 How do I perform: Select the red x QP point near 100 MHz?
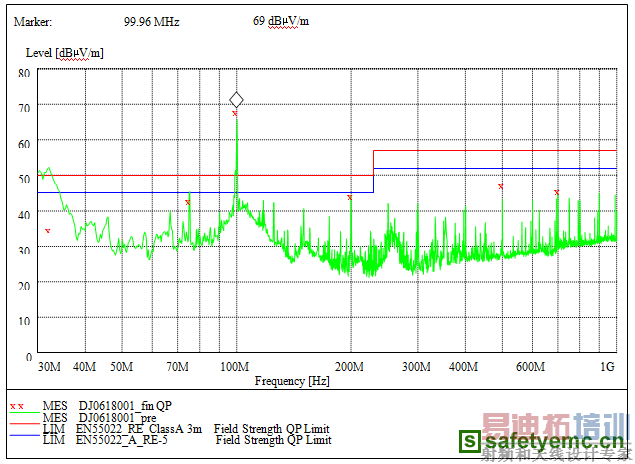pyautogui.click(x=234, y=114)
